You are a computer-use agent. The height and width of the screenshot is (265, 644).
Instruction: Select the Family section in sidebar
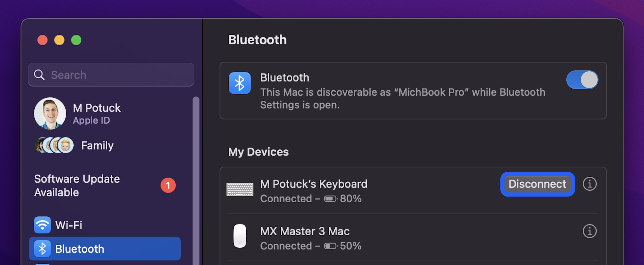click(97, 145)
